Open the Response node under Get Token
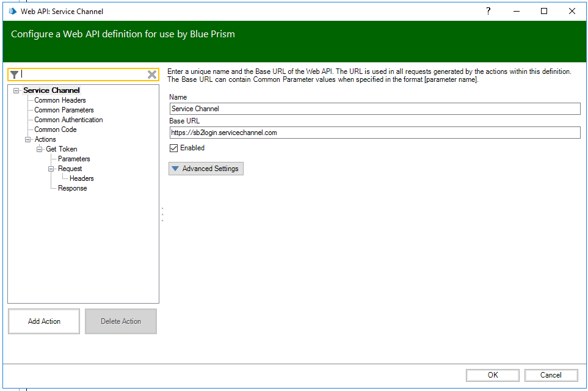Image resolution: width=588 pixels, height=391 pixels. click(72, 188)
